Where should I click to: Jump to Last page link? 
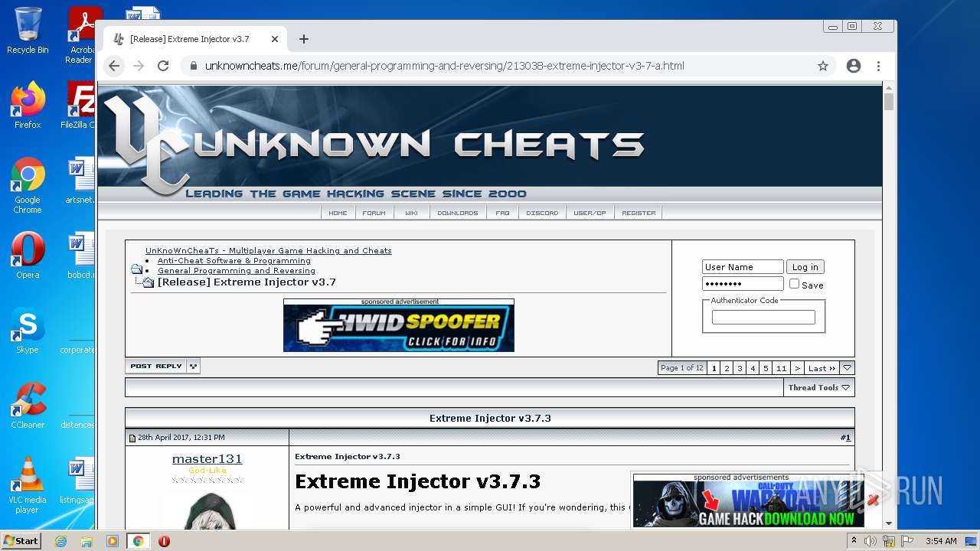[822, 368]
